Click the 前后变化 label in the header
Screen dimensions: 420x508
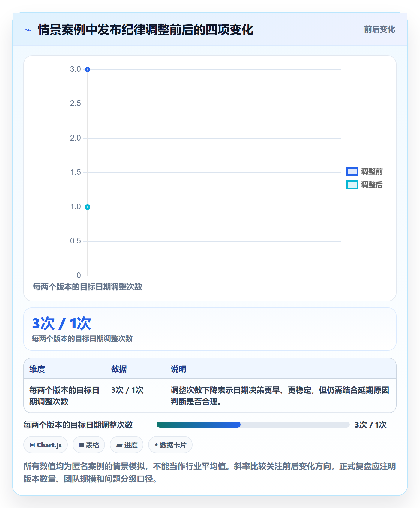(x=379, y=29)
